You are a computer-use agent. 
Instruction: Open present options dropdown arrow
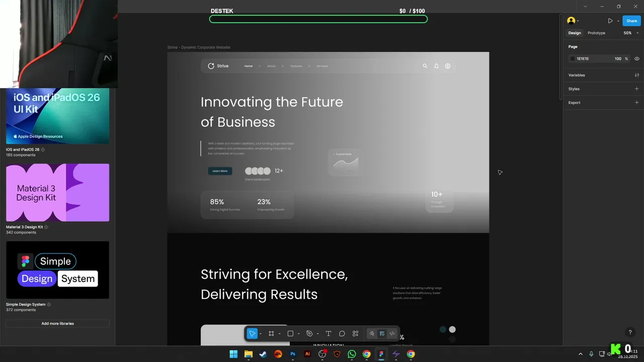point(618,21)
